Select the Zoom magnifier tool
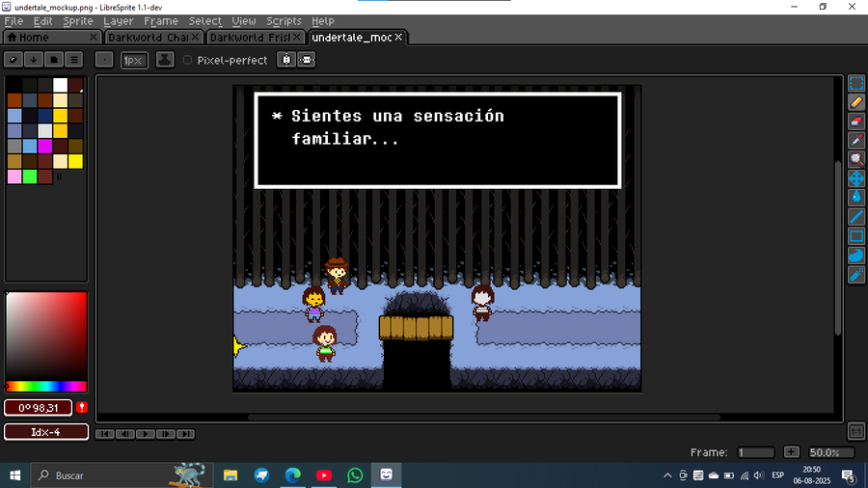Screen dimensions: 868x488 point(856,159)
